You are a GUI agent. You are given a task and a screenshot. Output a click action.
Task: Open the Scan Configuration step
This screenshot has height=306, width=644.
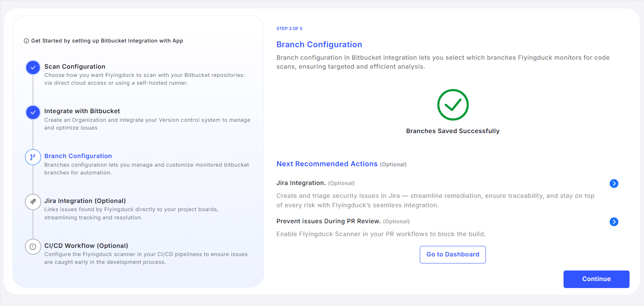coord(75,66)
